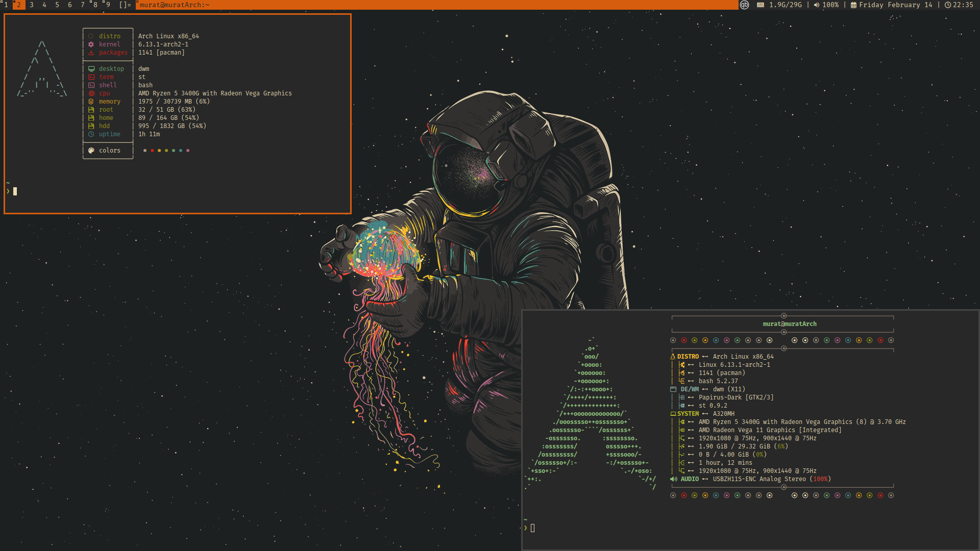This screenshot has height=551, width=980.
Task: Click the murat@muratArch header in bottom terminal
Action: [x=790, y=324]
